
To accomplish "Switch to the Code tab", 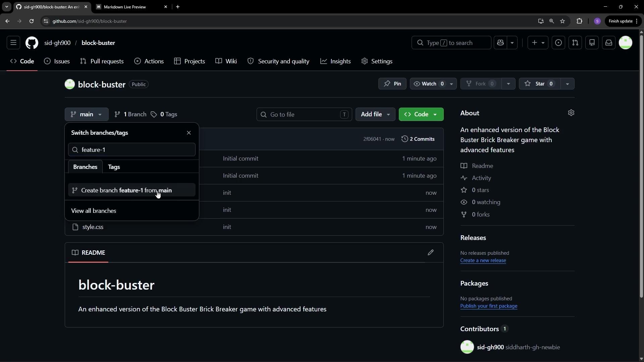I will 22,61.
